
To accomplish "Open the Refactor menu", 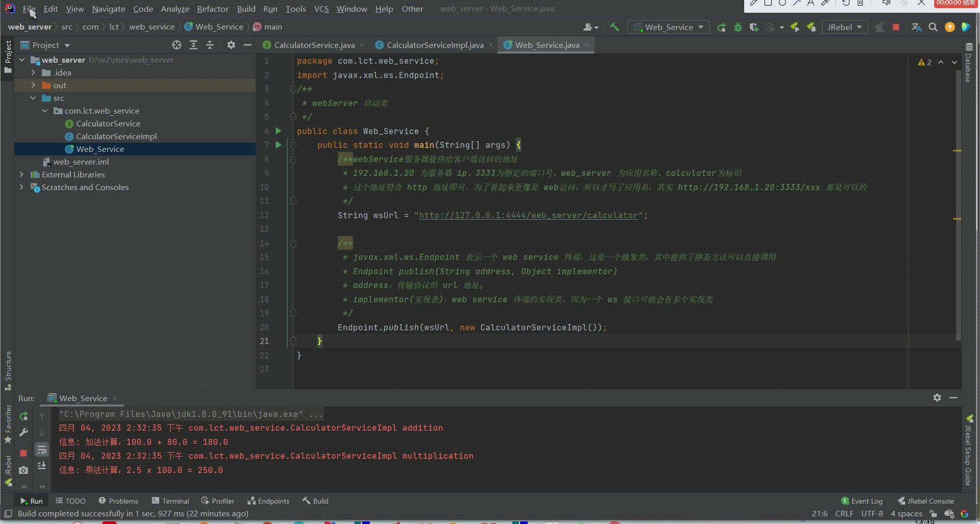I will [212, 9].
